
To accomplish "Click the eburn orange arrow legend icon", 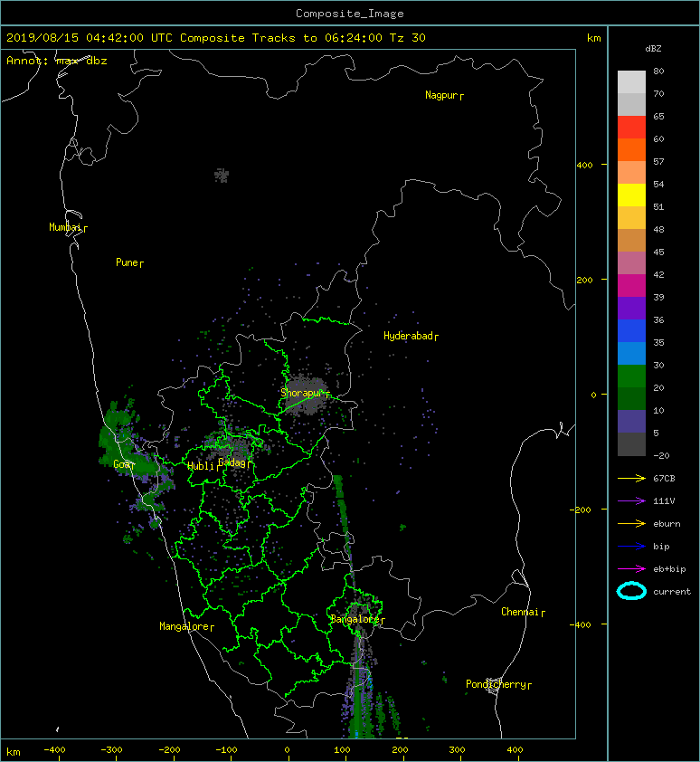I will tap(631, 524).
